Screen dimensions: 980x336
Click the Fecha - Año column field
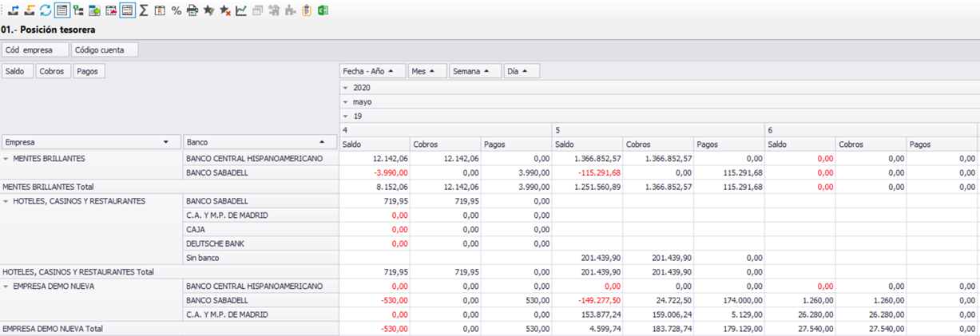click(x=372, y=71)
